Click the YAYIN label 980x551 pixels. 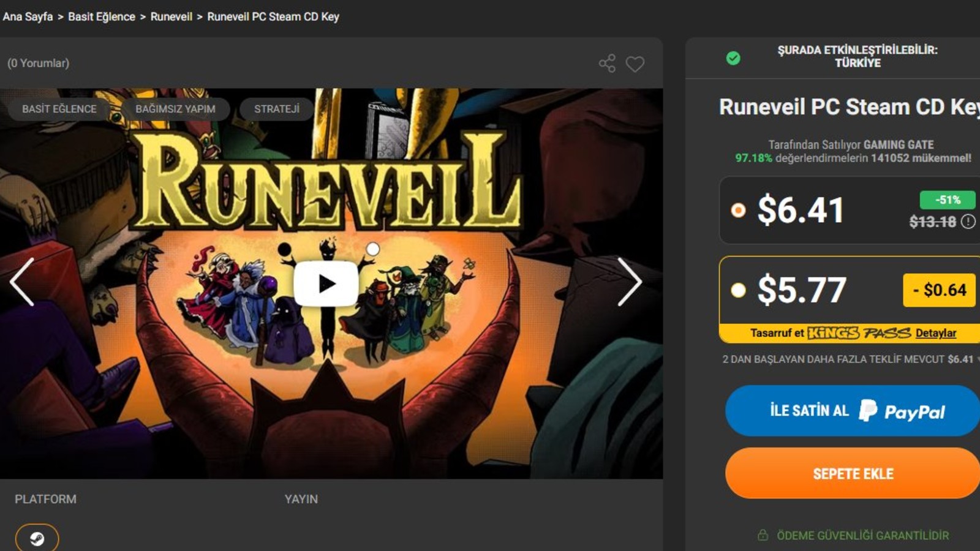pyautogui.click(x=301, y=499)
